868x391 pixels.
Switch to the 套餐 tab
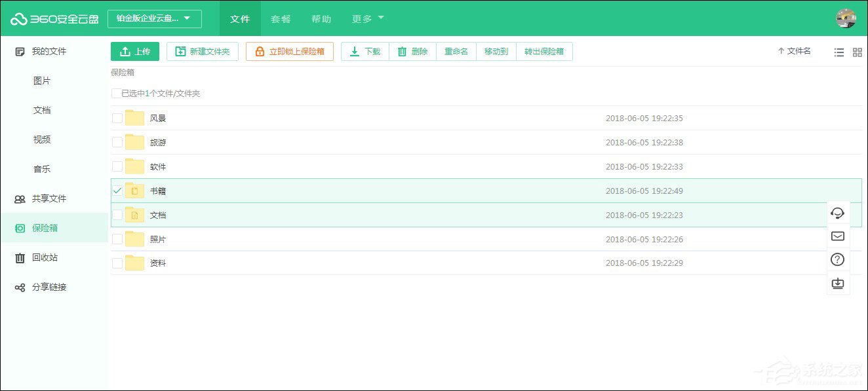pos(281,19)
